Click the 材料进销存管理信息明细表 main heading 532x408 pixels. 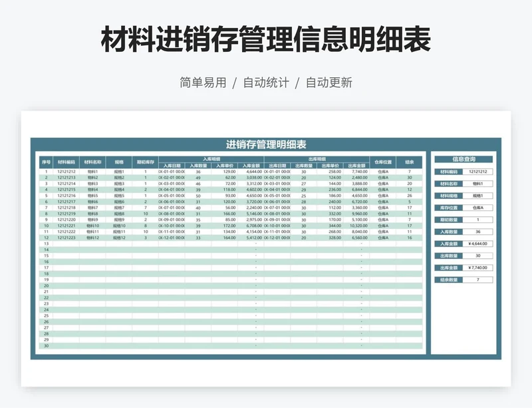[266, 39]
